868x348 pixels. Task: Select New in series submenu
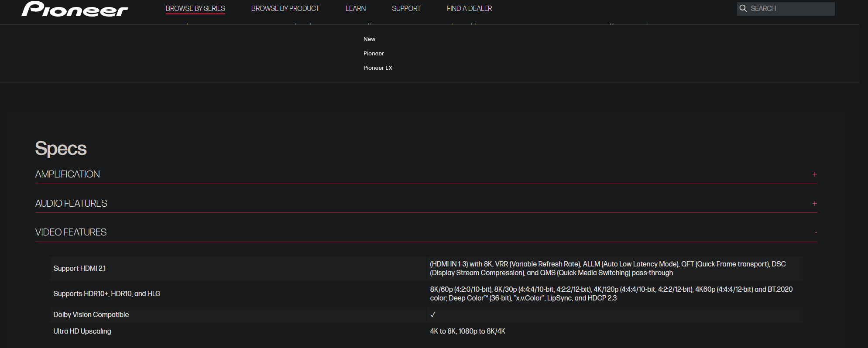[x=369, y=39]
